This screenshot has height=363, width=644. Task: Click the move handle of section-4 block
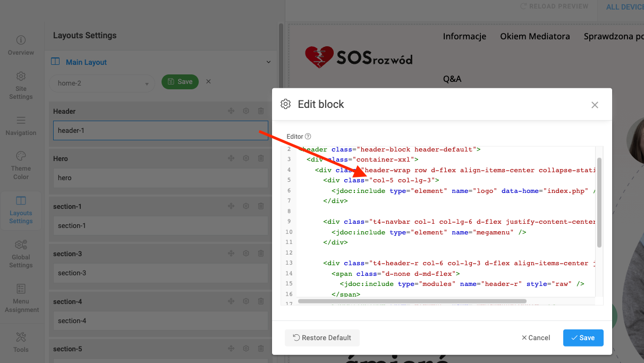(x=231, y=301)
